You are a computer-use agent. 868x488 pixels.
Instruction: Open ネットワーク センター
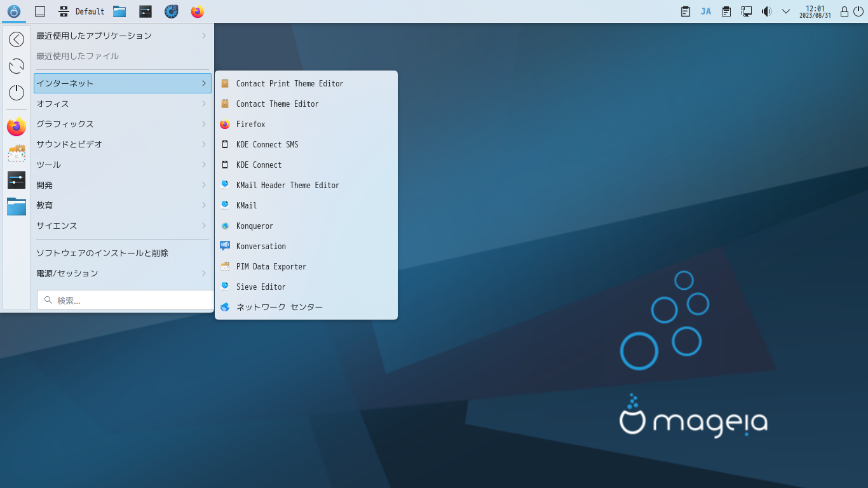[306, 307]
